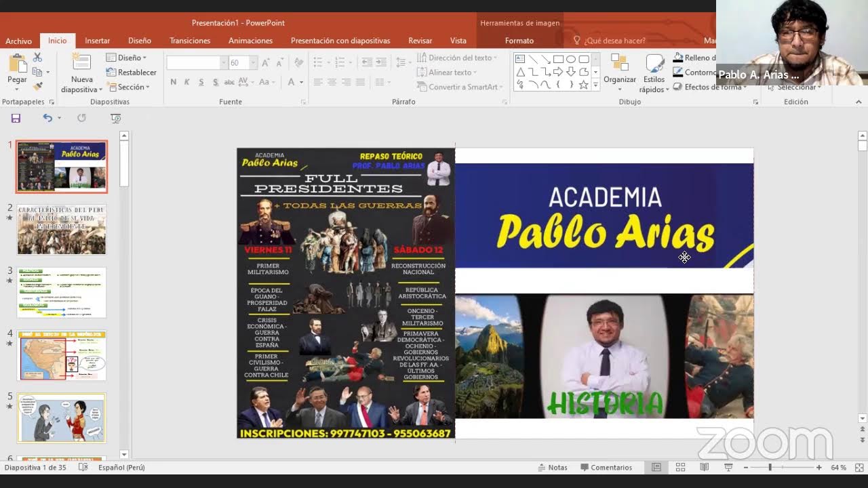Click the Undo arrow icon

pos(47,118)
